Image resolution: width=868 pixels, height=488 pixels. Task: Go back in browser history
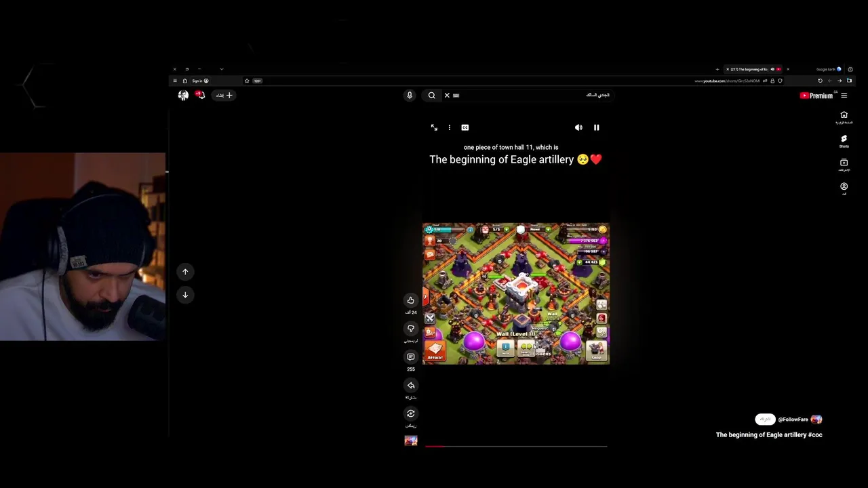click(840, 81)
